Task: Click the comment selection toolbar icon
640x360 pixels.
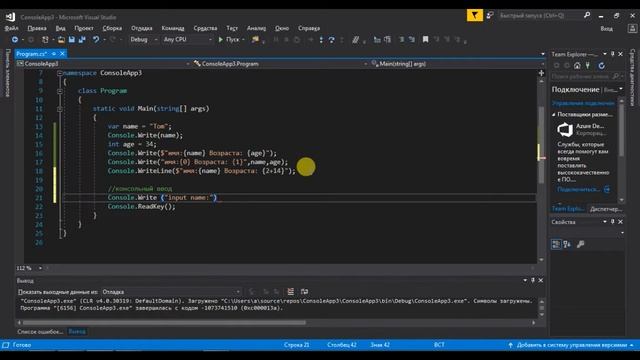Action: pos(356,40)
